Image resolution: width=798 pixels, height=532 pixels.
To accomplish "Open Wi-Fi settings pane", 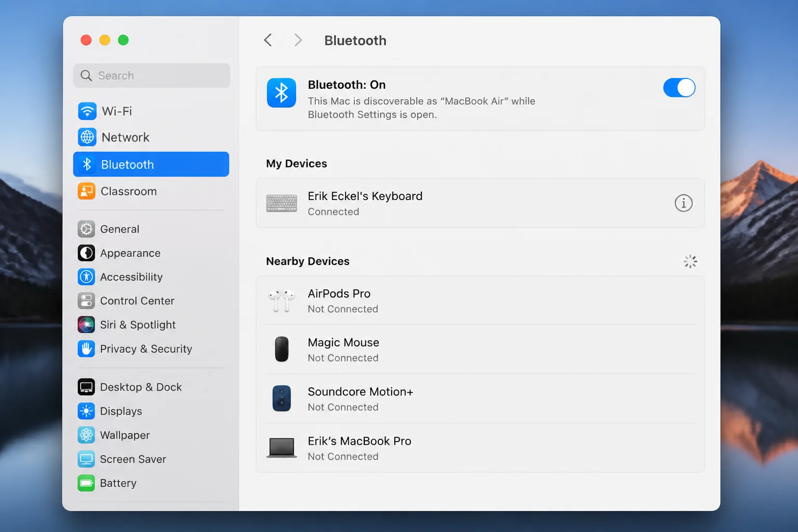I will [x=151, y=111].
